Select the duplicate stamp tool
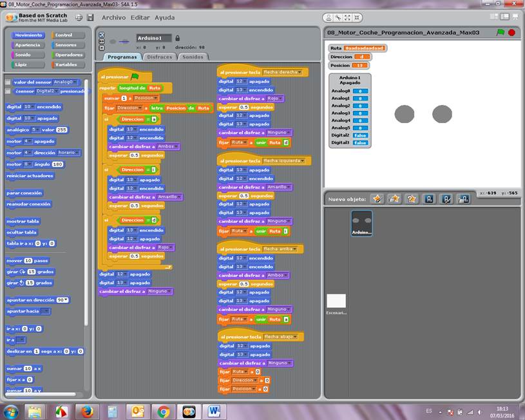The image size is (525, 420). pyautogui.click(x=329, y=18)
